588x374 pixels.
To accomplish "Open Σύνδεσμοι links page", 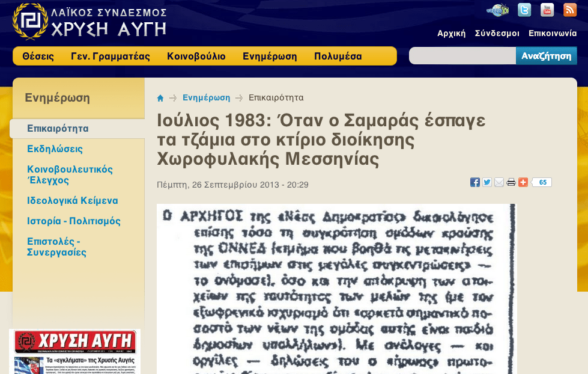I will click(497, 34).
